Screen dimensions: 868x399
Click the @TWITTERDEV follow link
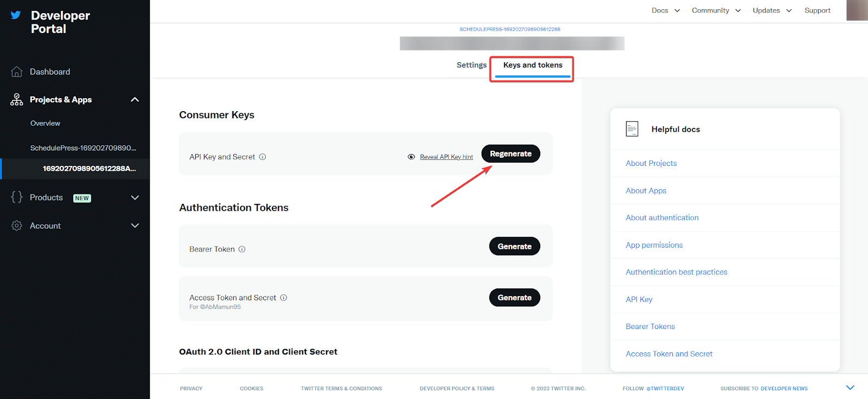(665, 389)
